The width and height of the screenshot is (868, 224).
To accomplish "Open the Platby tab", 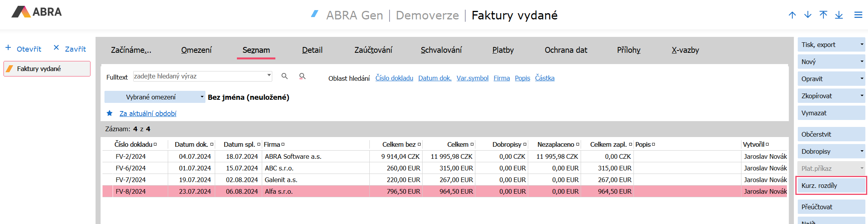I will tap(503, 50).
